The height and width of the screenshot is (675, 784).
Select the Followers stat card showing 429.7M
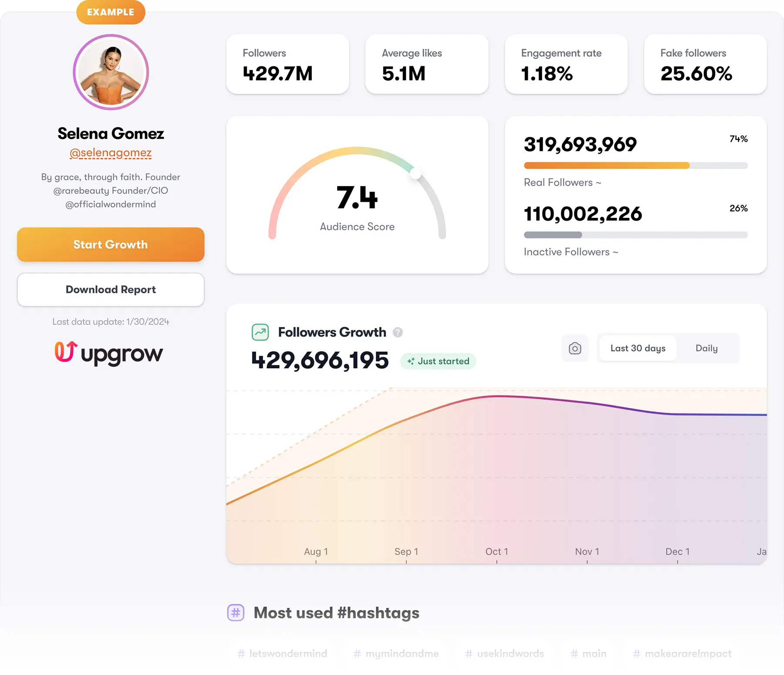pos(287,64)
